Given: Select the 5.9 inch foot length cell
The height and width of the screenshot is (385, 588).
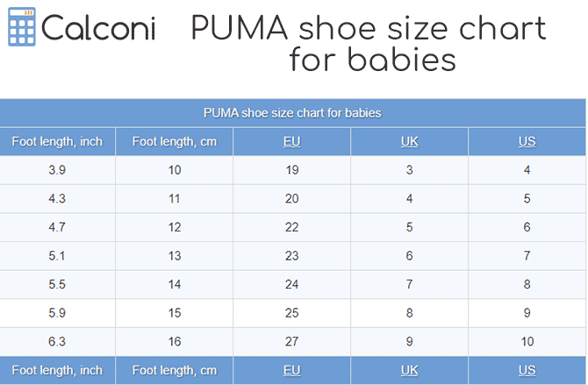Looking at the screenshot, I should [57, 312].
